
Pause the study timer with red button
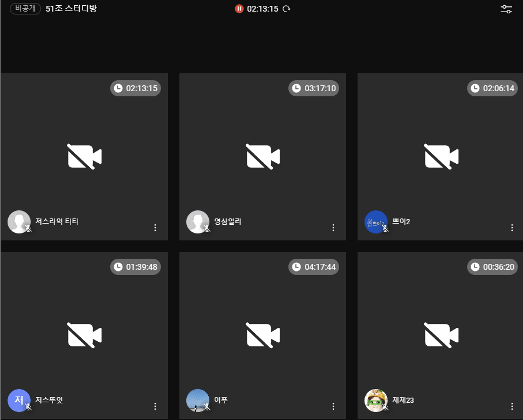click(x=239, y=9)
